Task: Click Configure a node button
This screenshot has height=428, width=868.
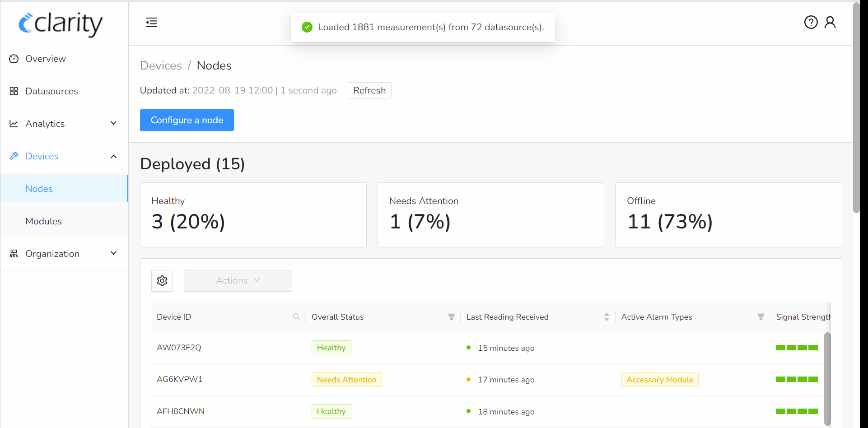Action: (x=187, y=120)
